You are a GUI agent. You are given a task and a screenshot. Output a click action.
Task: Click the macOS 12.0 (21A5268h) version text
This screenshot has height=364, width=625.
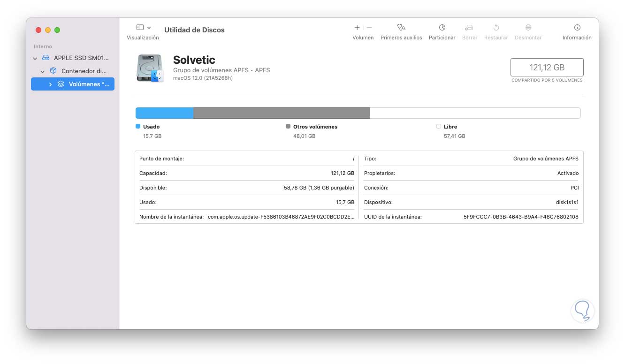click(x=203, y=78)
